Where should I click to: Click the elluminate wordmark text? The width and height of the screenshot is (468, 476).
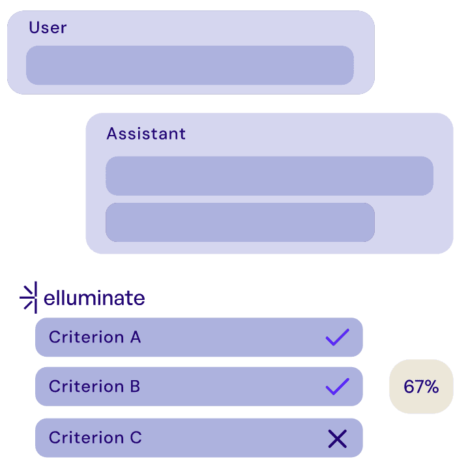pos(95,298)
